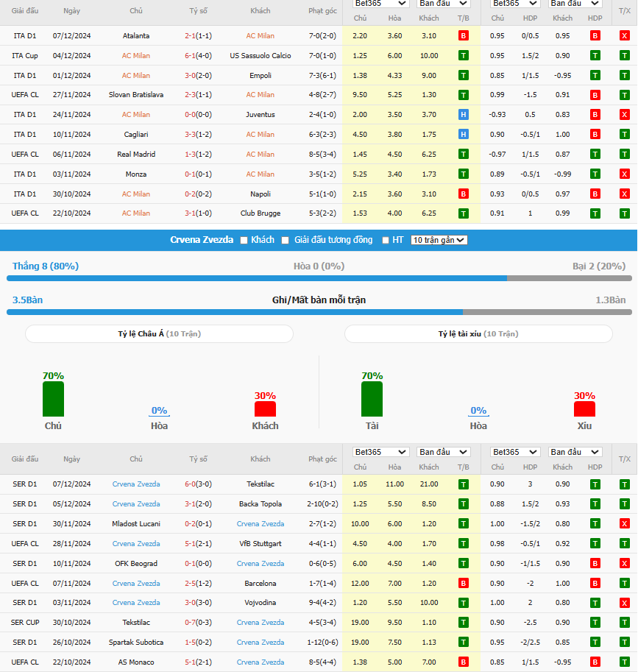Click red B badge in AS Monaco row T/B column
This screenshot has width=638, height=672.
point(463,662)
